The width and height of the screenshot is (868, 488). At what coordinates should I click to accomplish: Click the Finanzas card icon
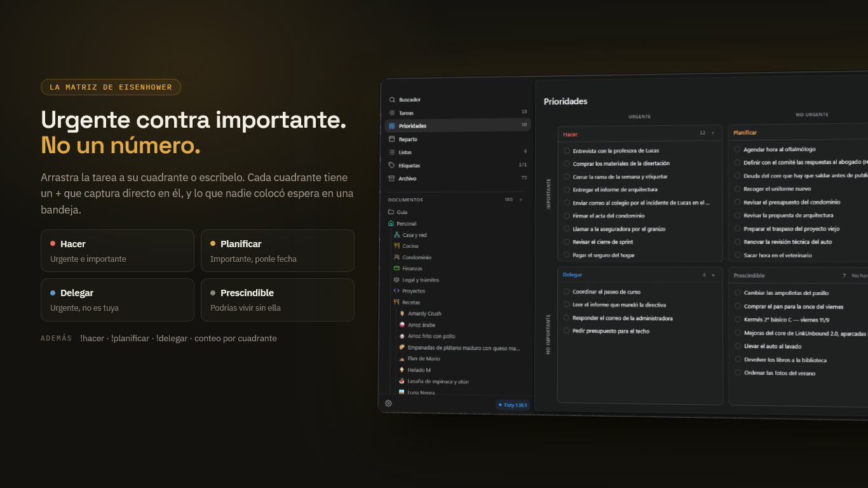(x=397, y=269)
